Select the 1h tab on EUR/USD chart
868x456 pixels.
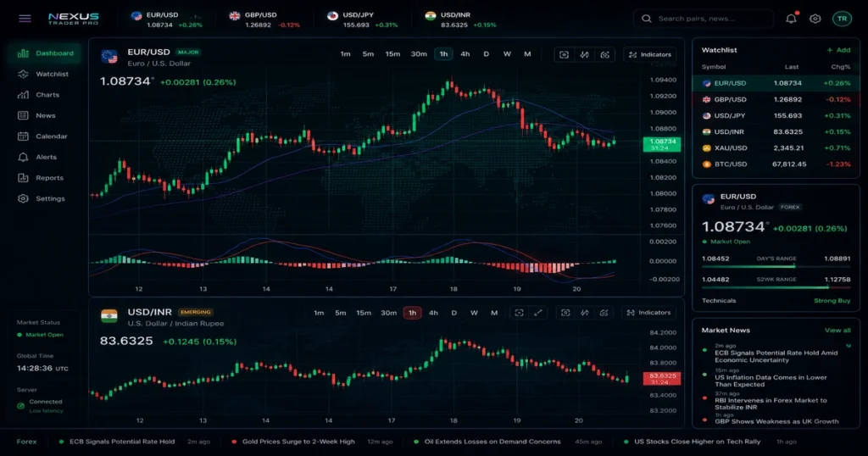coord(443,54)
